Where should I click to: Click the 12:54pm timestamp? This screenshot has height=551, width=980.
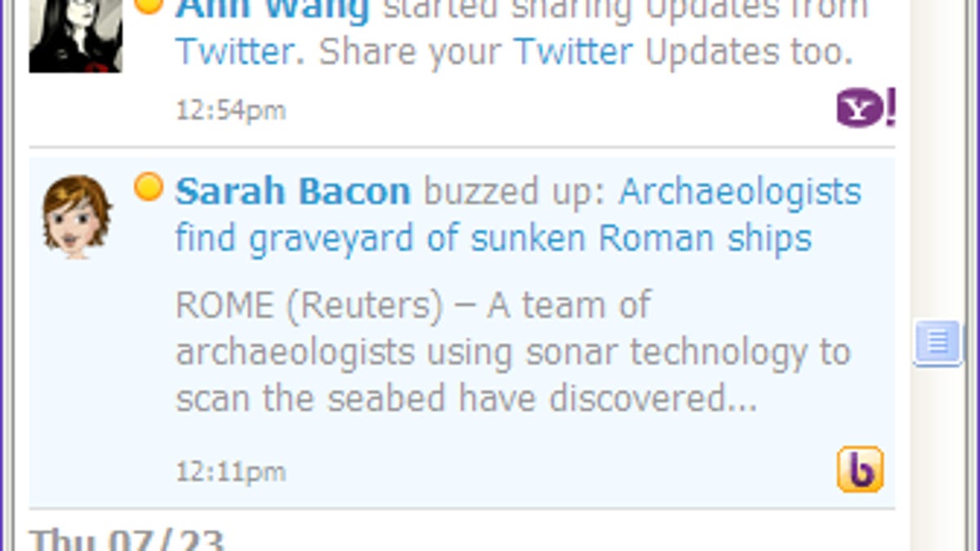[x=231, y=110]
